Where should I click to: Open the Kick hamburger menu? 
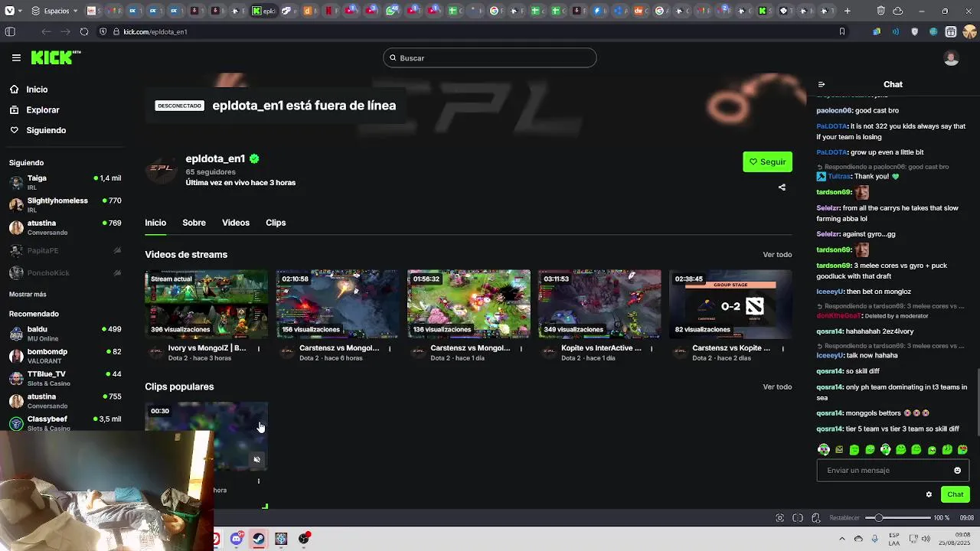coord(16,57)
